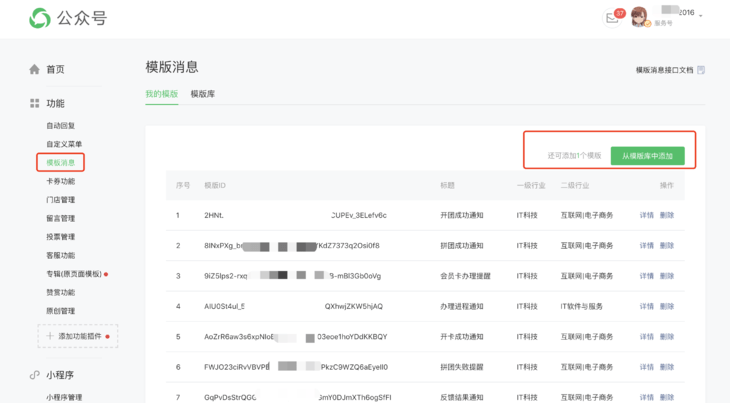The width and height of the screenshot is (730, 403).
Task: Click the home icon beside 首页
Action: click(34, 70)
